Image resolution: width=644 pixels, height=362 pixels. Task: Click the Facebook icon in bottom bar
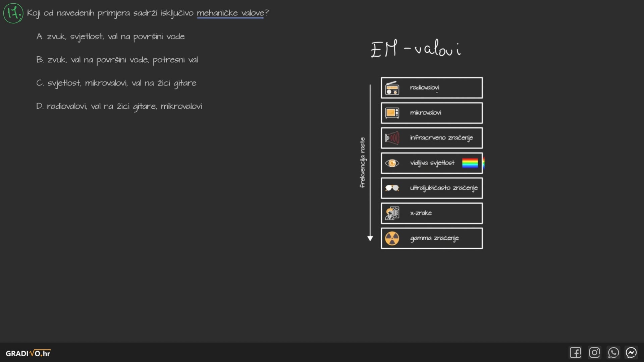(576, 353)
